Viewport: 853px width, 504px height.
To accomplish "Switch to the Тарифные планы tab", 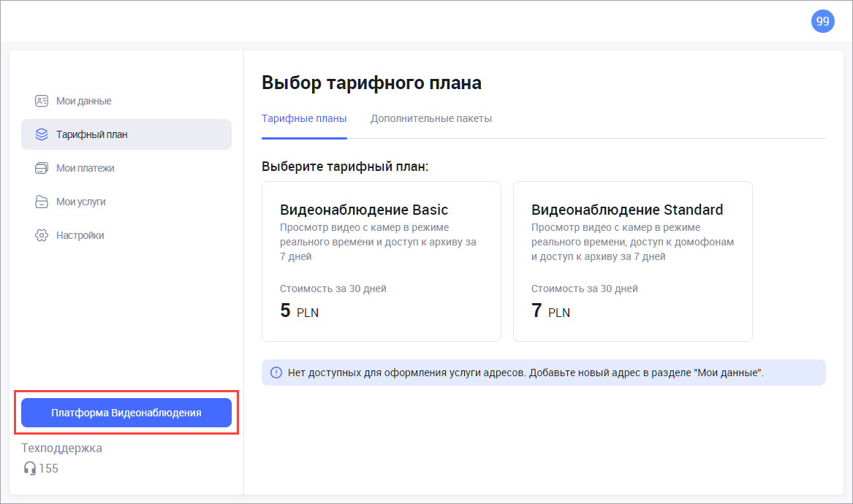I will [x=304, y=118].
